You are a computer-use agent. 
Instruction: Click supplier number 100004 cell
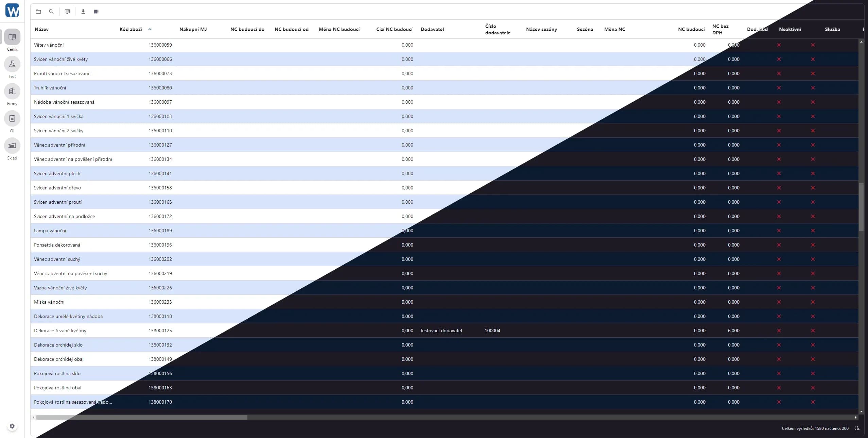pyautogui.click(x=492, y=331)
